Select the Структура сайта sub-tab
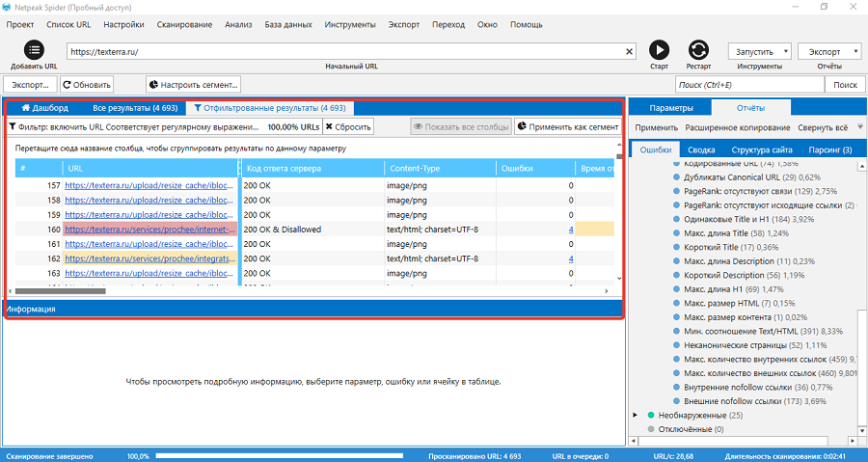This screenshot has width=868, height=462. pos(762,149)
